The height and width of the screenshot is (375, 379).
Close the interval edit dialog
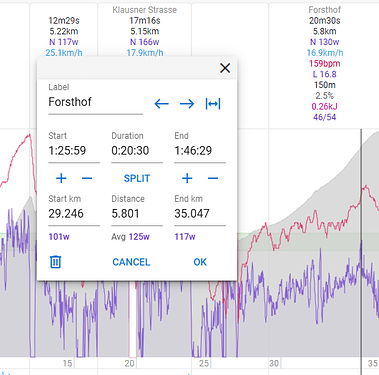(225, 68)
